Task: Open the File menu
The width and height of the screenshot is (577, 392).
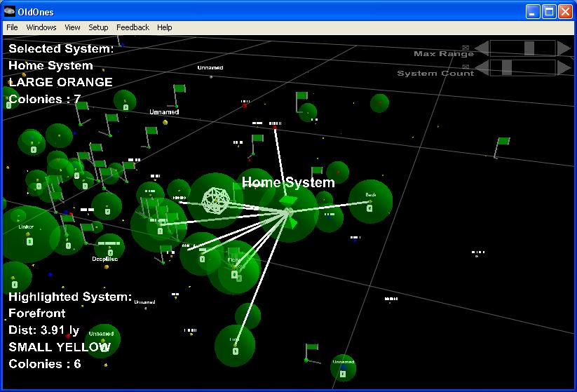Action: click(12, 27)
